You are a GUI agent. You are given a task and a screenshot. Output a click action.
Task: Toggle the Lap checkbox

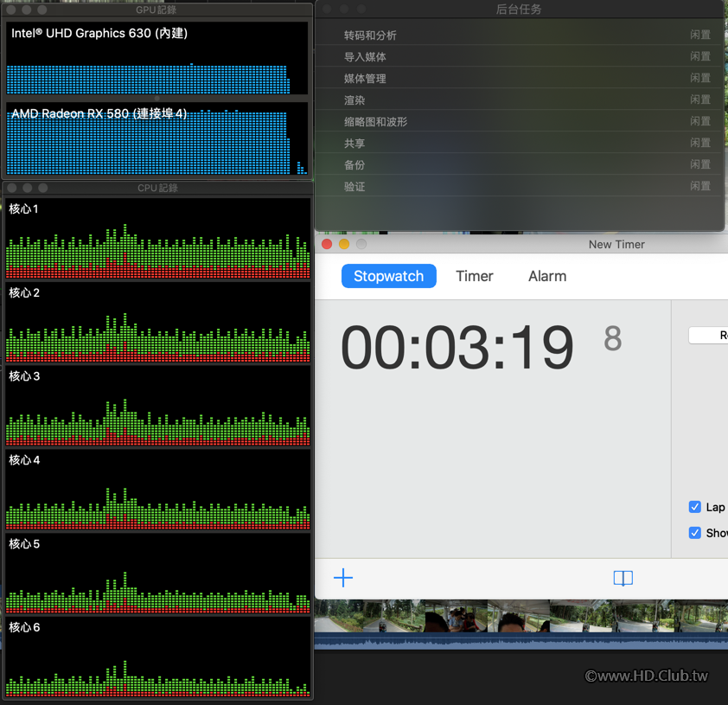click(694, 507)
